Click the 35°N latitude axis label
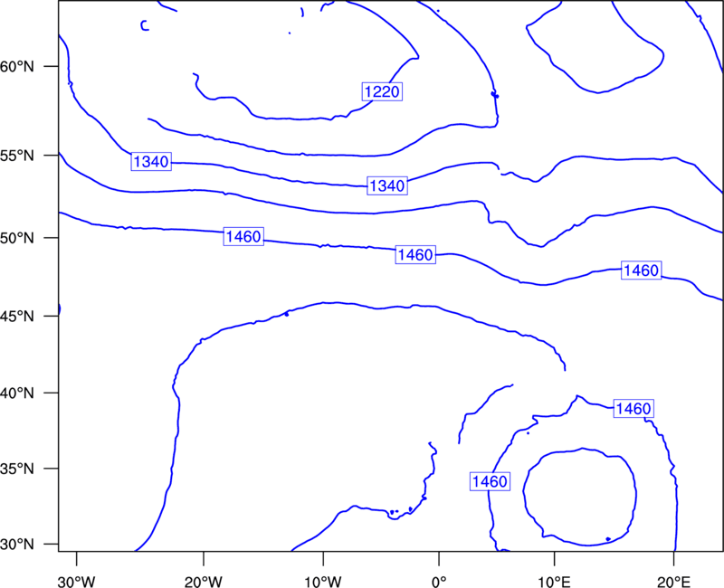The height and width of the screenshot is (588, 724). coord(17,469)
